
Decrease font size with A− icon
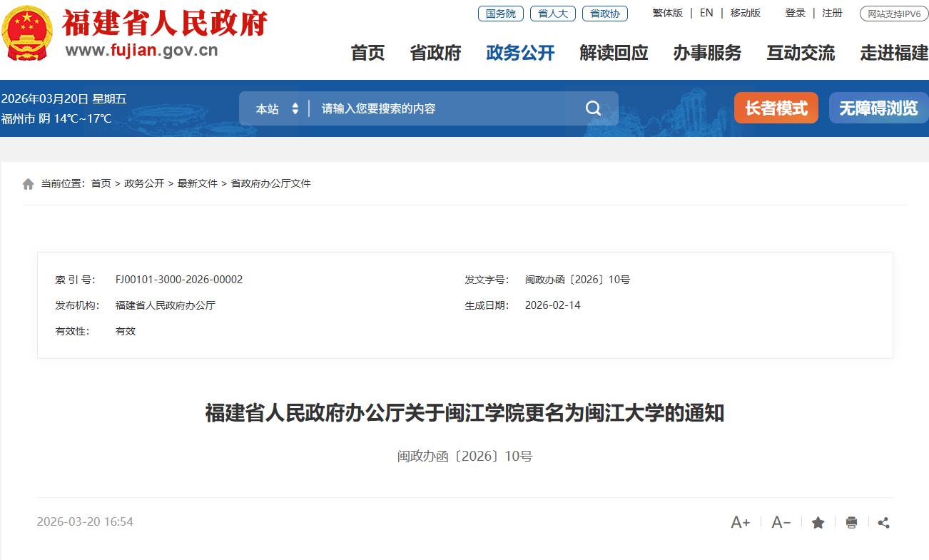pyautogui.click(x=780, y=522)
